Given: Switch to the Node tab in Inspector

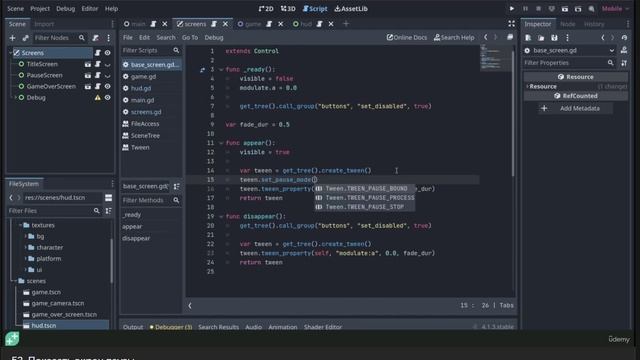Looking at the screenshot, I should click(567, 24).
